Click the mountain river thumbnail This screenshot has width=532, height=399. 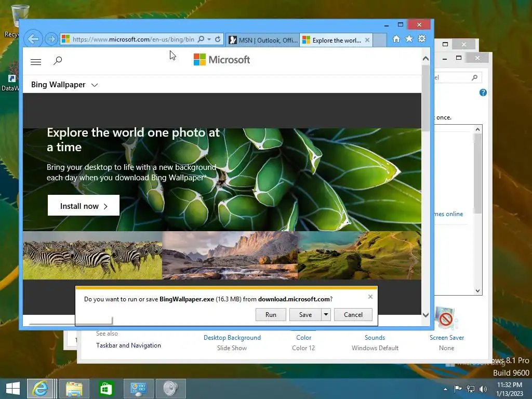(x=230, y=255)
